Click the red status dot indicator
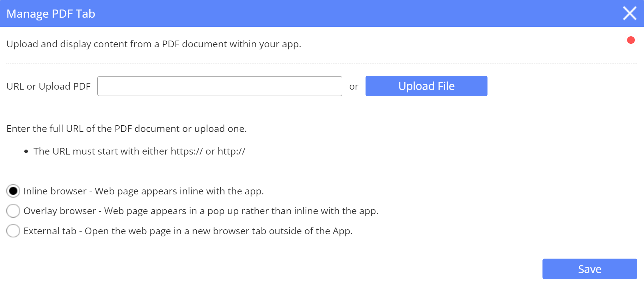Screen dimensions: 644x284 631,40
